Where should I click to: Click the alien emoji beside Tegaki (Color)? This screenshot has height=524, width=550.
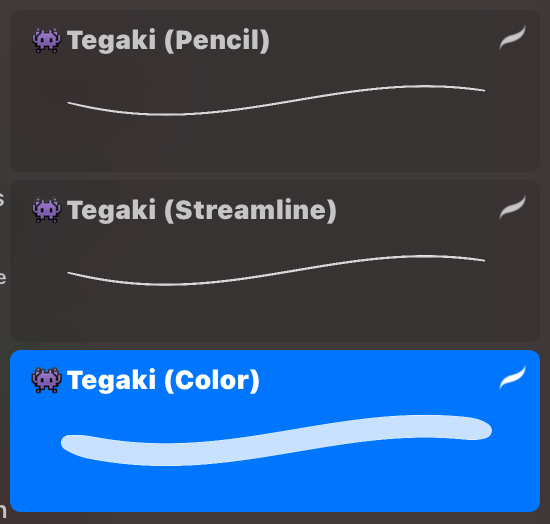(46, 380)
